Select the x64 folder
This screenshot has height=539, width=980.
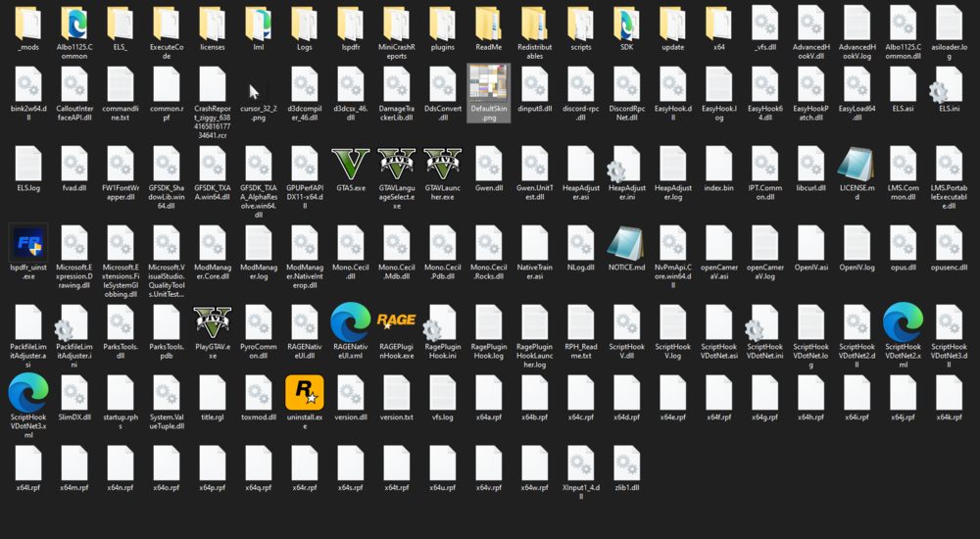pyautogui.click(x=718, y=24)
